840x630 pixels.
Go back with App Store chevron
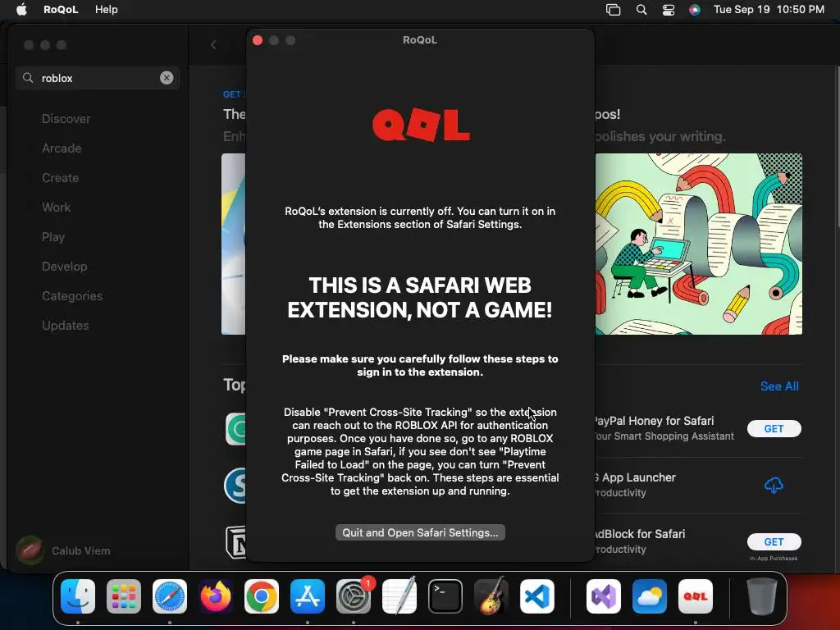tap(213, 45)
